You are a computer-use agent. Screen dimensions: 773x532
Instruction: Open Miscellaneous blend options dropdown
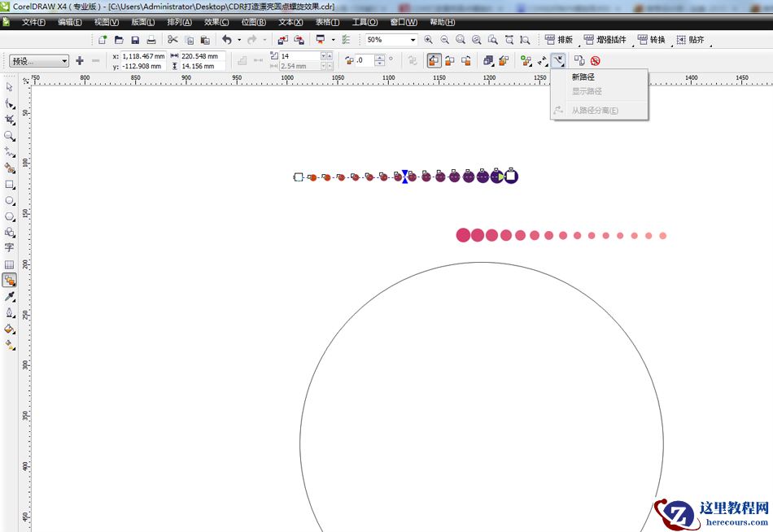[526, 61]
